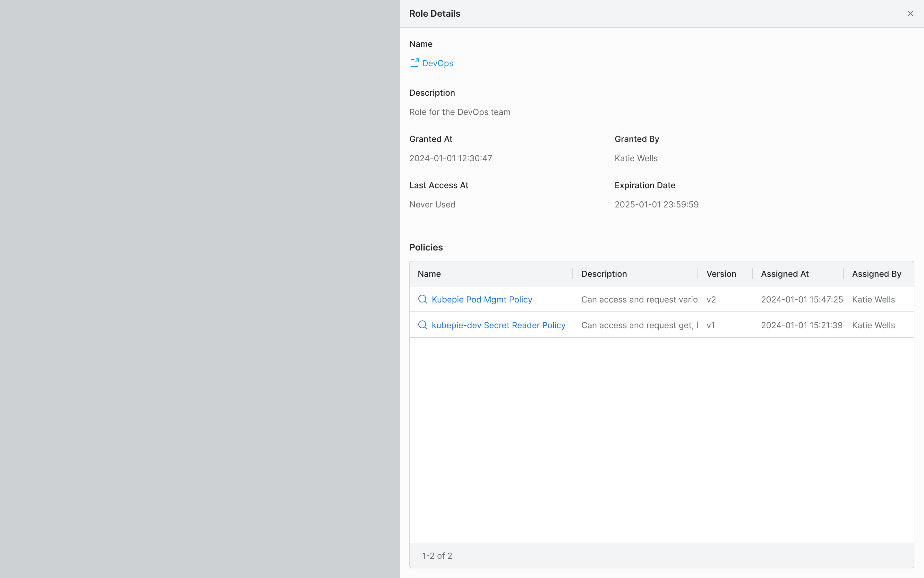Image resolution: width=924 pixels, height=578 pixels.
Task: Click the 'Granted By' field label
Action: click(x=637, y=139)
